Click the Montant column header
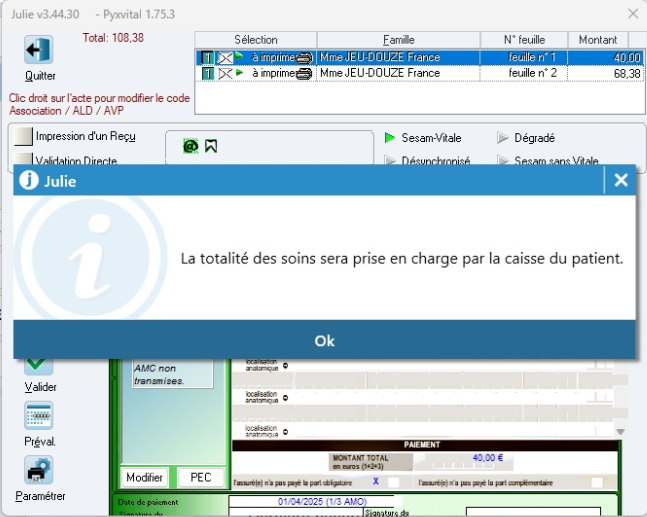 [x=597, y=39]
